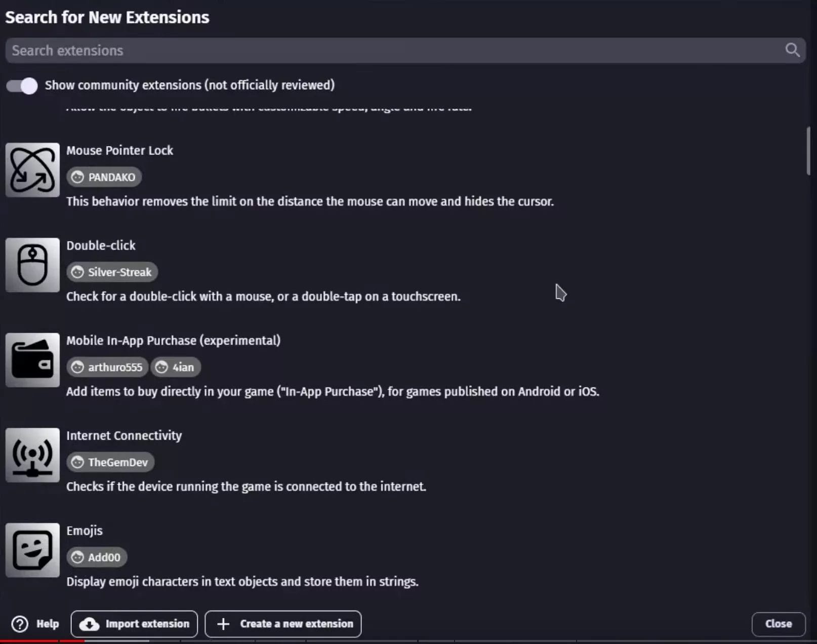817x644 pixels.
Task: Open the Mobile In-App Purchase wallet icon
Action: [x=32, y=360]
